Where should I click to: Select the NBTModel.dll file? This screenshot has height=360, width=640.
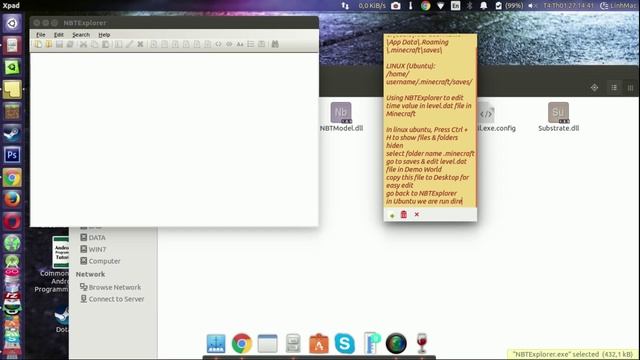(341, 117)
